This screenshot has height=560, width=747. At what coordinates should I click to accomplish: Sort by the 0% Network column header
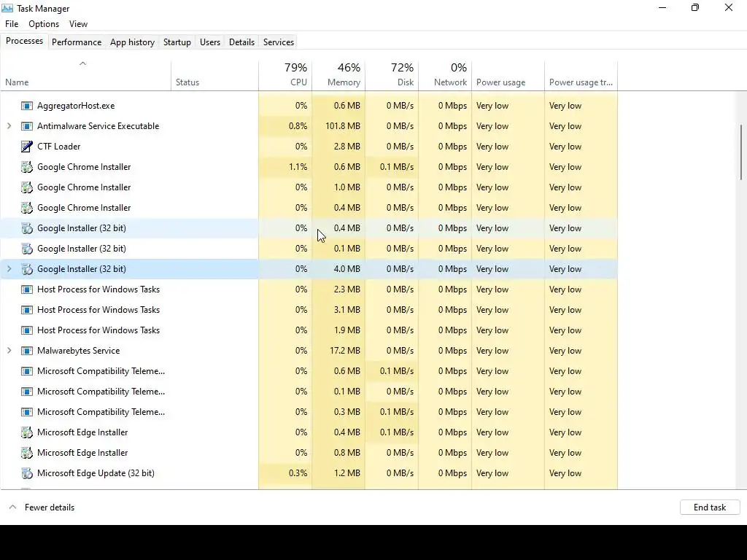click(446, 76)
